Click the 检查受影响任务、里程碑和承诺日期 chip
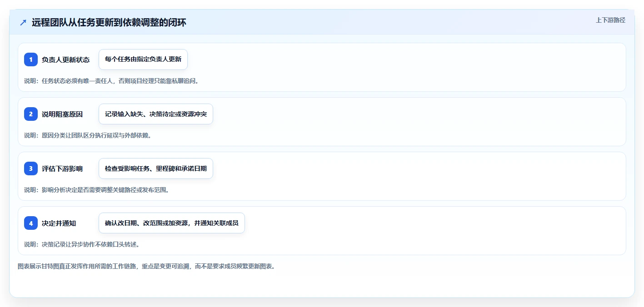This screenshot has height=307, width=644. pos(156,168)
